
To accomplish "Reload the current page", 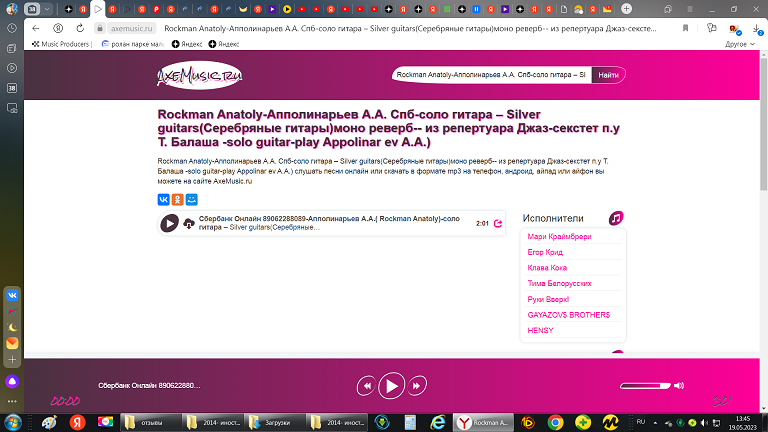I will (80, 28).
